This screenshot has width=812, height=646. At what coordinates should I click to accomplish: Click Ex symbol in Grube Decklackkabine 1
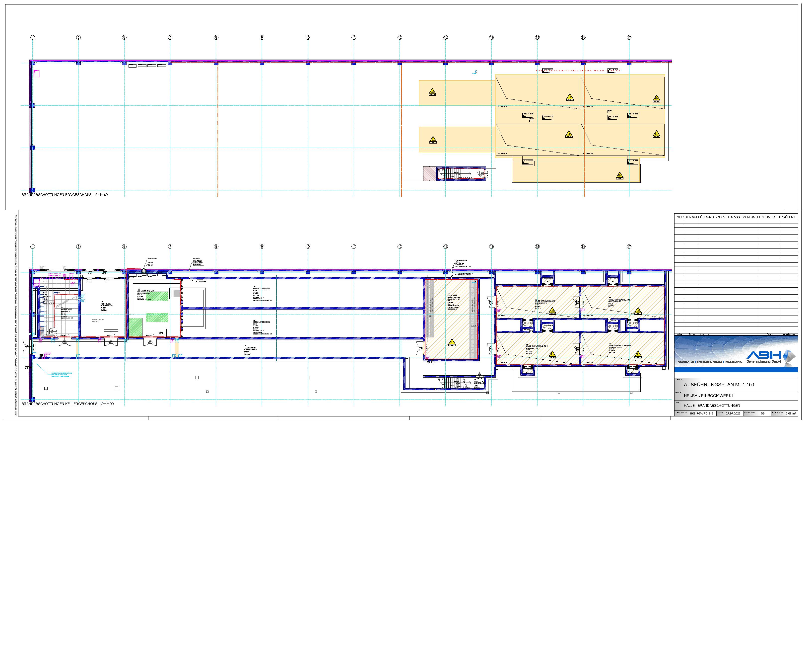pyautogui.click(x=552, y=311)
